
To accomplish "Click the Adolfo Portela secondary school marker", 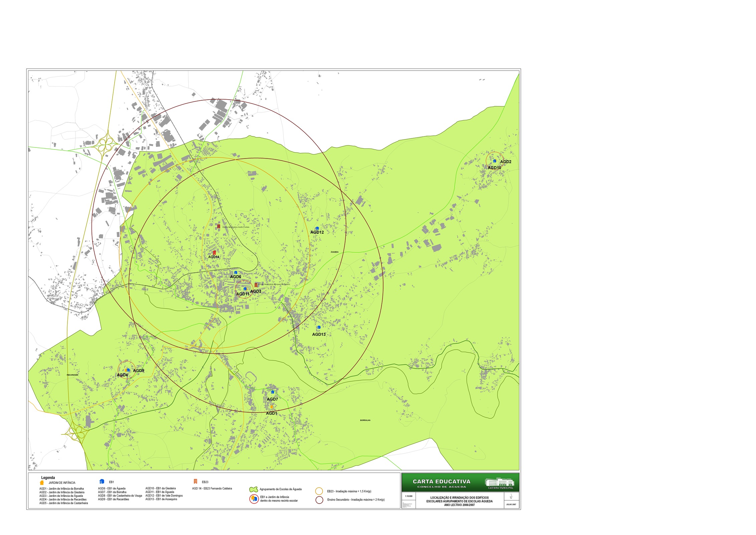I will point(219,226).
